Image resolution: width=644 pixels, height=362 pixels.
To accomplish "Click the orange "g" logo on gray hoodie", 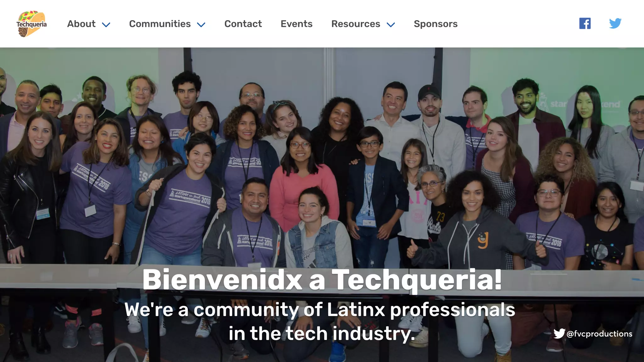I will pyautogui.click(x=483, y=240).
